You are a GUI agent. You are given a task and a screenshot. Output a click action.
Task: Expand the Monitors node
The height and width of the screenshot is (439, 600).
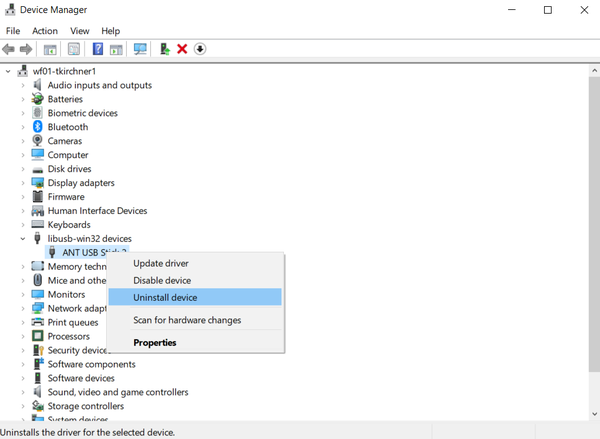tap(23, 295)
